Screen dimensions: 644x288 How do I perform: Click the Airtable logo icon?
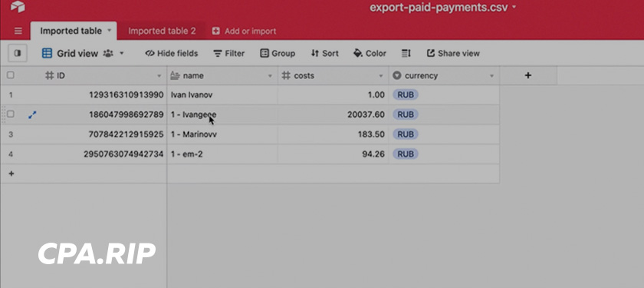[x=18, y=6]
